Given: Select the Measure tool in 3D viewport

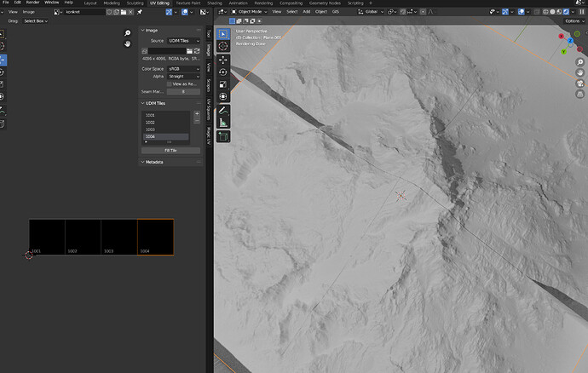Looking at the screenshot, I should tap(223, 123).
